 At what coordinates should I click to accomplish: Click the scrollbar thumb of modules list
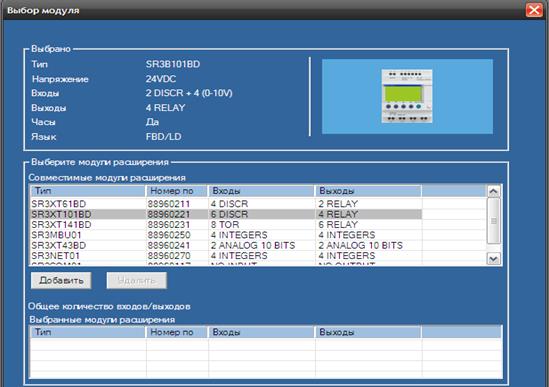[x=494, y=221]
